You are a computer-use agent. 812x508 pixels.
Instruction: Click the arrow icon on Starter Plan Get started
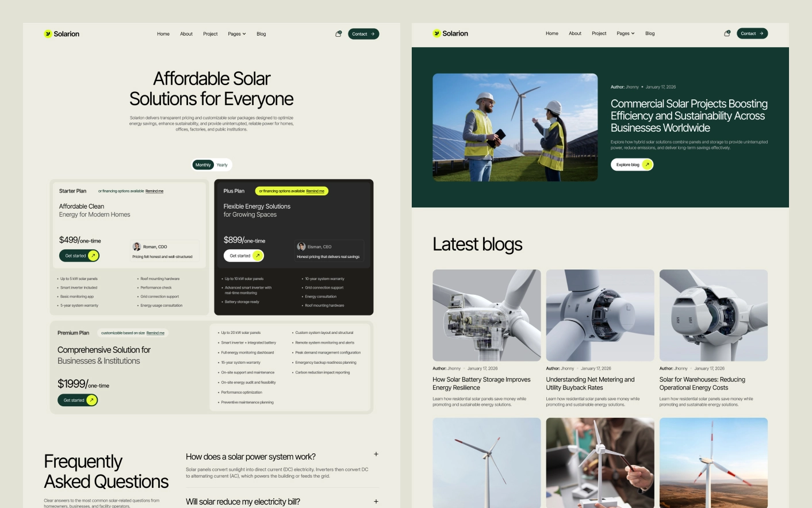click(93, 256)
